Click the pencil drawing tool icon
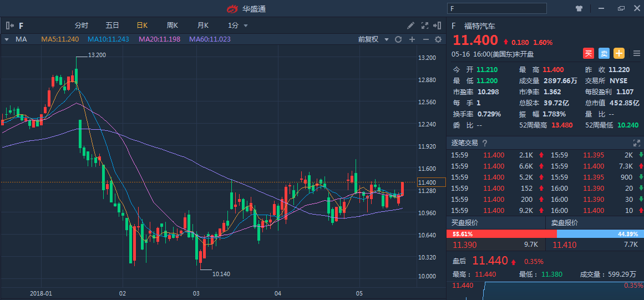The width and height of the screenshot is (644, 300). tap(410, 26)
